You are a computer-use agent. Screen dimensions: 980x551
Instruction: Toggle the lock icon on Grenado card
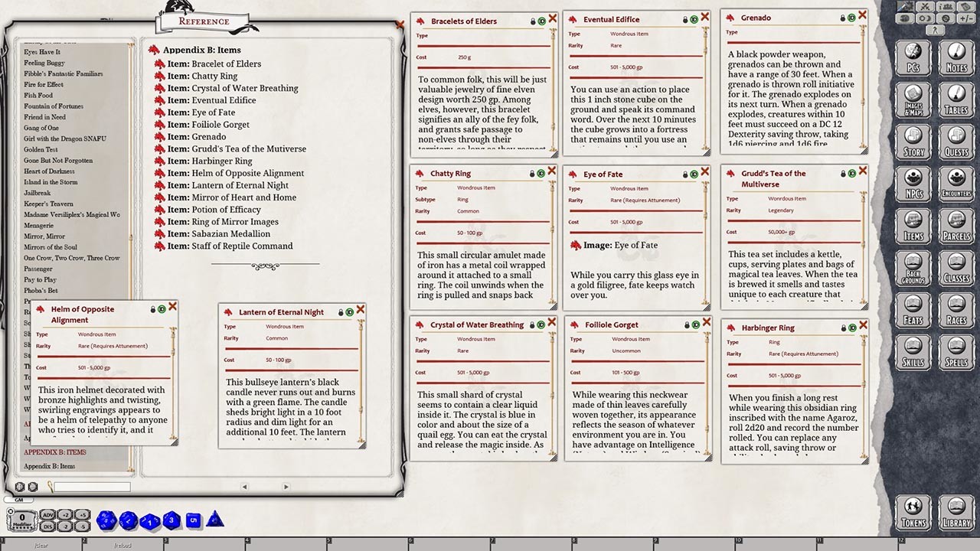(842, 18)
